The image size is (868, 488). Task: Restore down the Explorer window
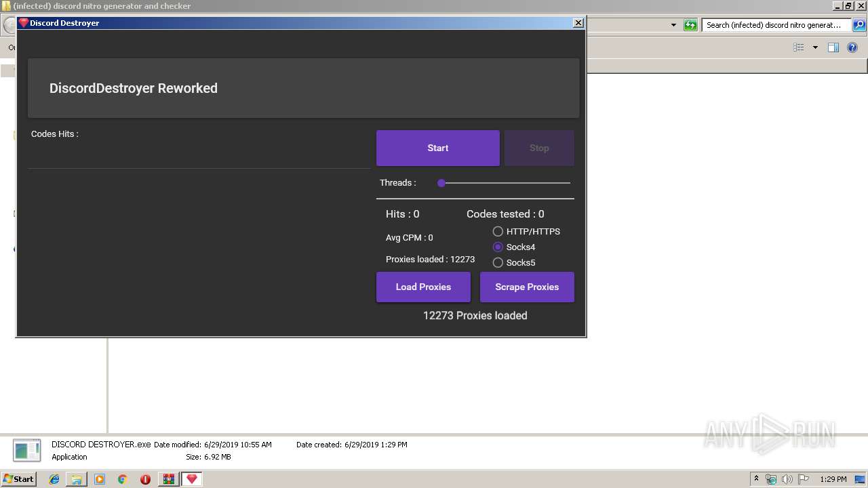pyautogui.click(x=848, y=5)
